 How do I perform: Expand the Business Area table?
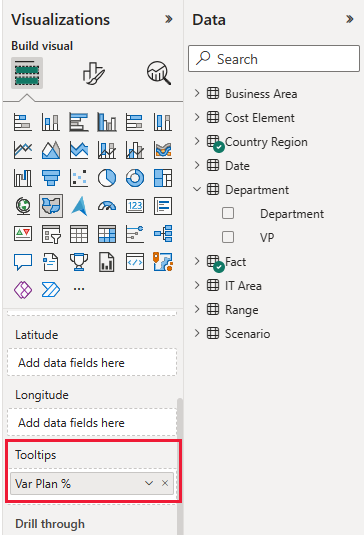click(197, 93)
